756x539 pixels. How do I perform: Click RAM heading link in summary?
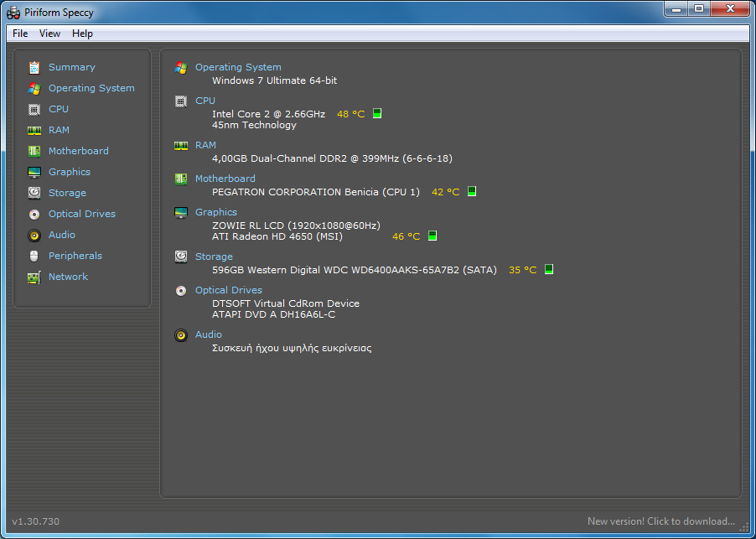[x=205, y=145]
